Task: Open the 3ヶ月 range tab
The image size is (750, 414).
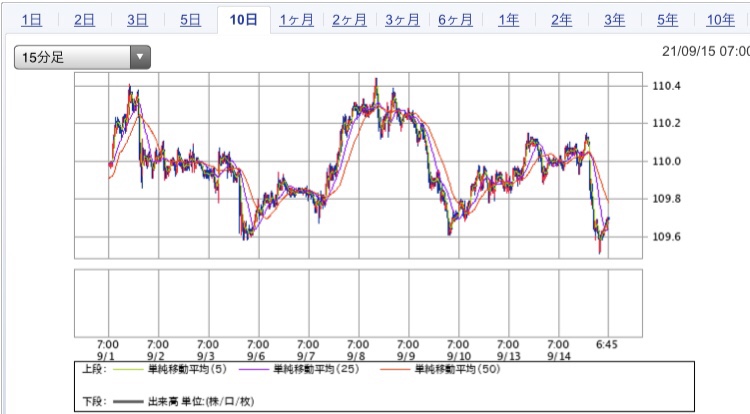Action: [x=402, y=20]
